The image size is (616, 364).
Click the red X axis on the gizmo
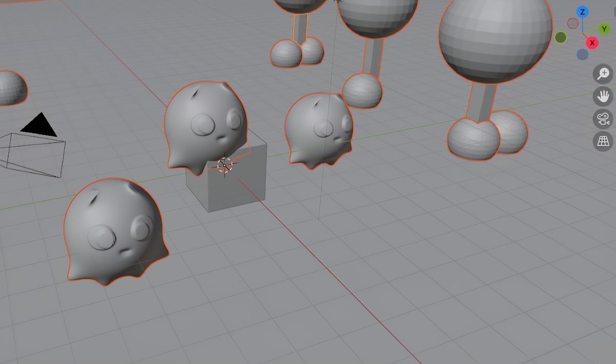click(x=592, y=43)
